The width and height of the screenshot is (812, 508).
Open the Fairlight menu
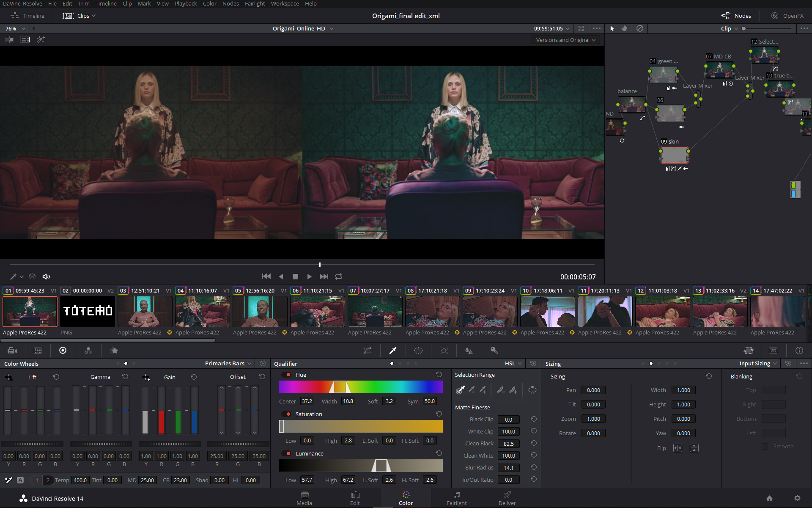(x=255, y=3)
